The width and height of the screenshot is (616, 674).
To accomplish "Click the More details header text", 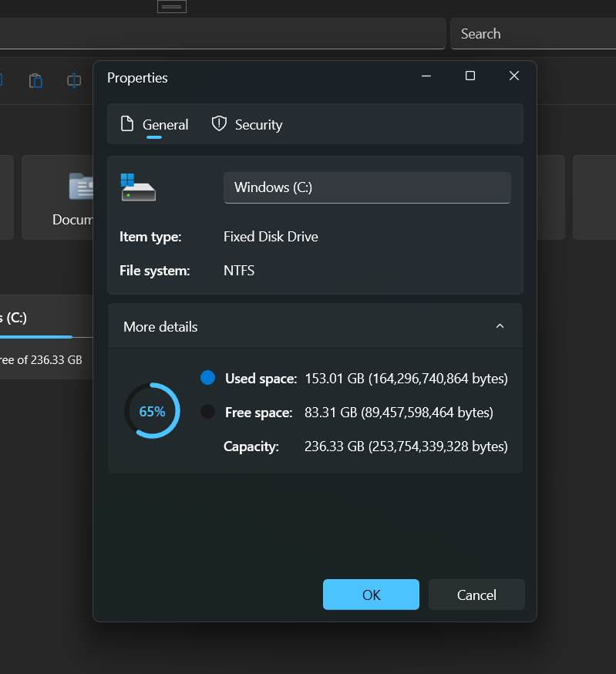I will (x=160, y=327).
